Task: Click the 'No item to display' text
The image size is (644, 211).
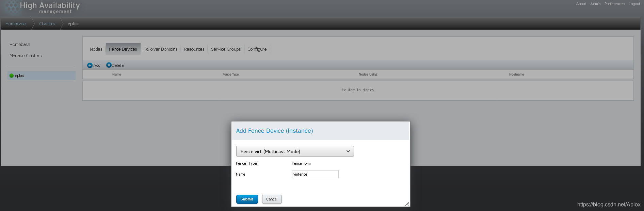Action: pos(358,90)
